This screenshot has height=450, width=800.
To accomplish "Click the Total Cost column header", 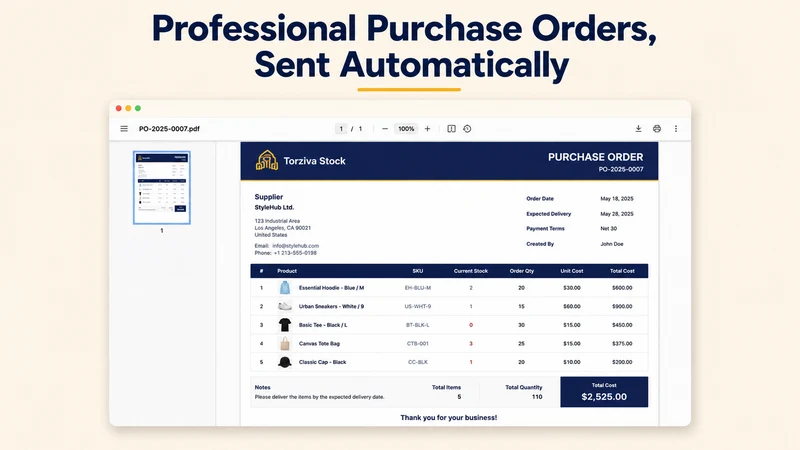I will pos(622,271).
